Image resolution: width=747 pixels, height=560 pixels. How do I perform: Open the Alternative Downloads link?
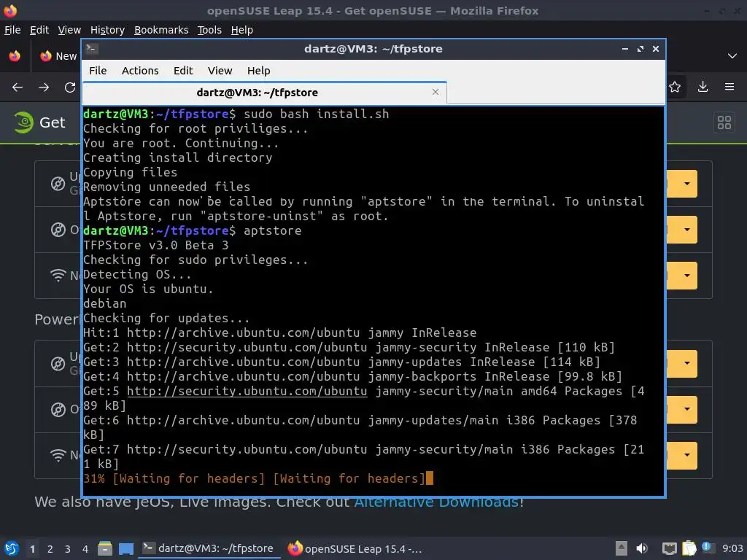tap(436, 503)
